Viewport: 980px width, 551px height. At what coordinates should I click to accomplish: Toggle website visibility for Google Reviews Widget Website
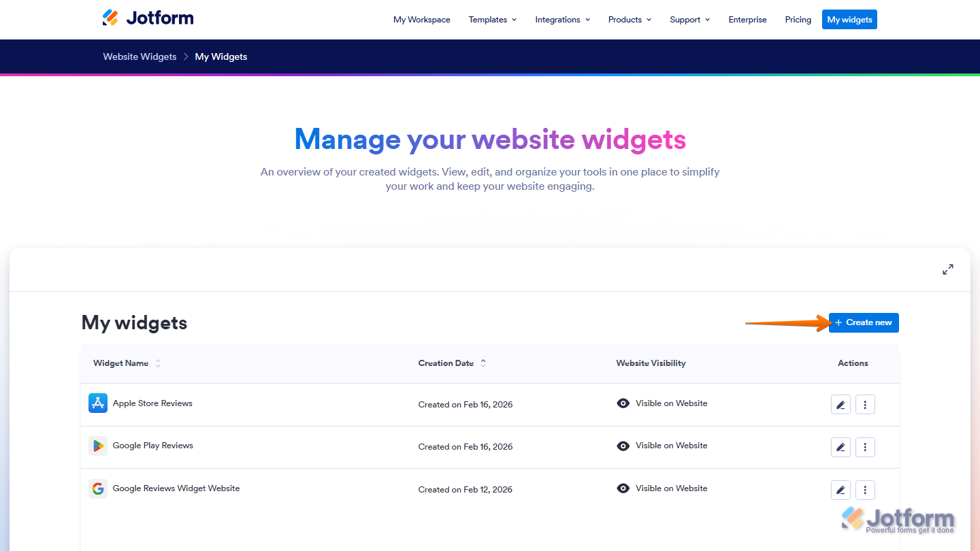(623, 488)
